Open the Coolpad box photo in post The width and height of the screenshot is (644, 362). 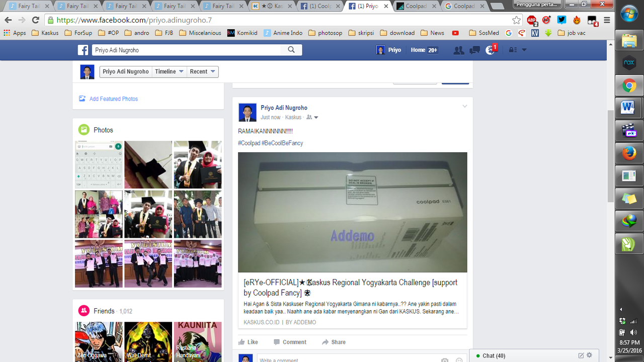(x=353, y=212)
